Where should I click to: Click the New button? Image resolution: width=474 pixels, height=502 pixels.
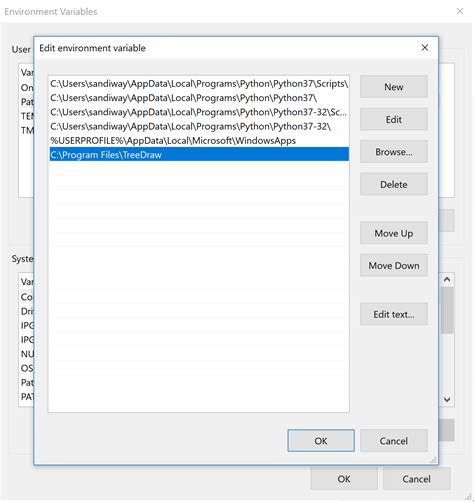(394, 87)
